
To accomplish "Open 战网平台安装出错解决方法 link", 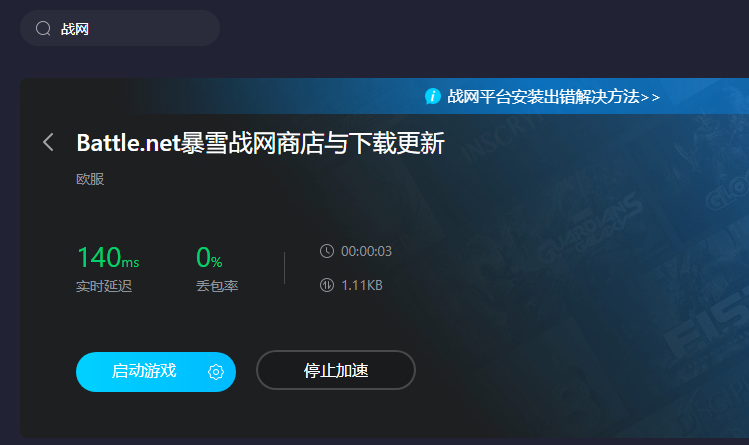I will pyautogui.click(x=544, y=97).
